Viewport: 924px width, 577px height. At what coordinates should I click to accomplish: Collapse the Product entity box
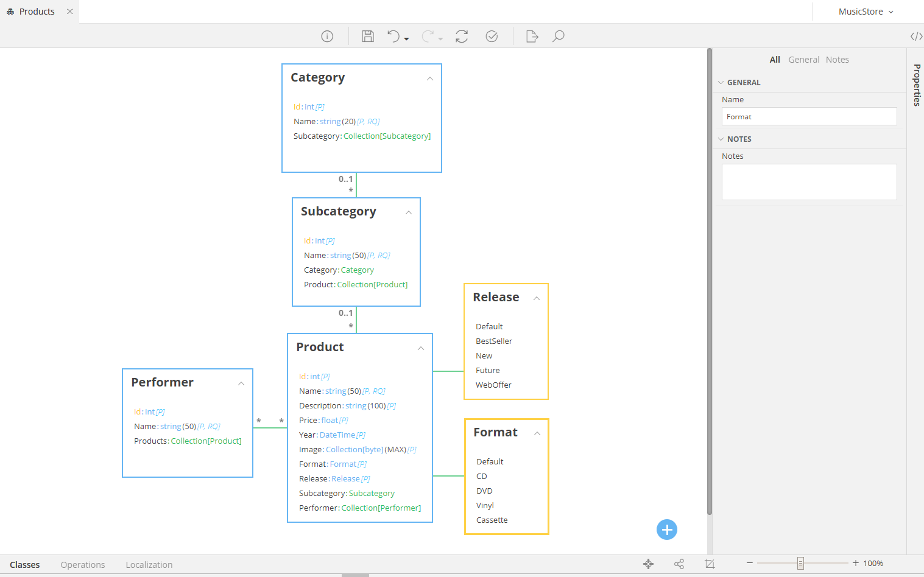coord(421,348)
